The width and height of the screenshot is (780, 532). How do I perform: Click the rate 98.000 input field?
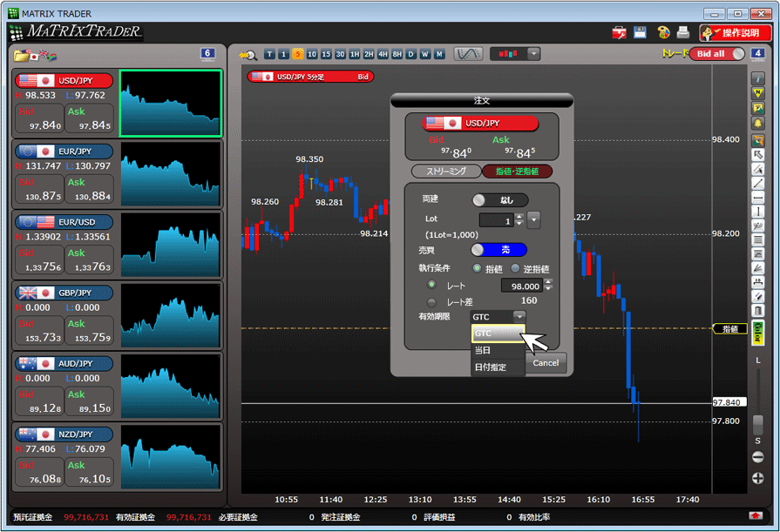(x=522, y=286)
